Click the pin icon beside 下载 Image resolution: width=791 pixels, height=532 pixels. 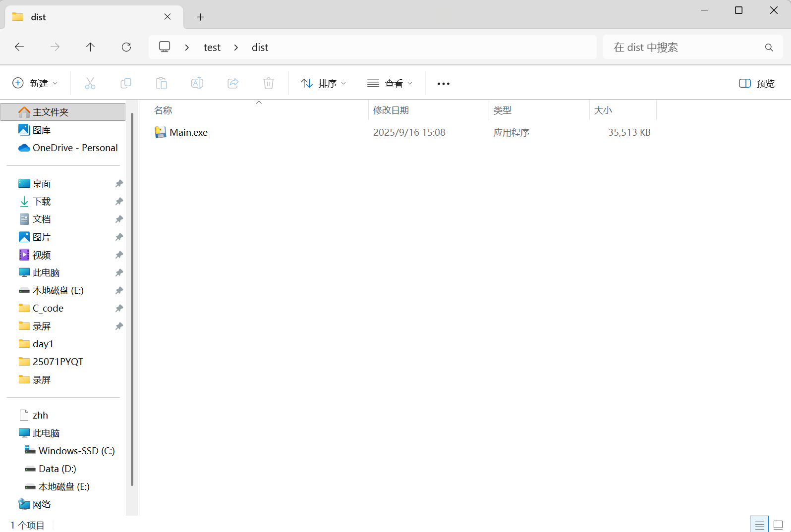119,202
